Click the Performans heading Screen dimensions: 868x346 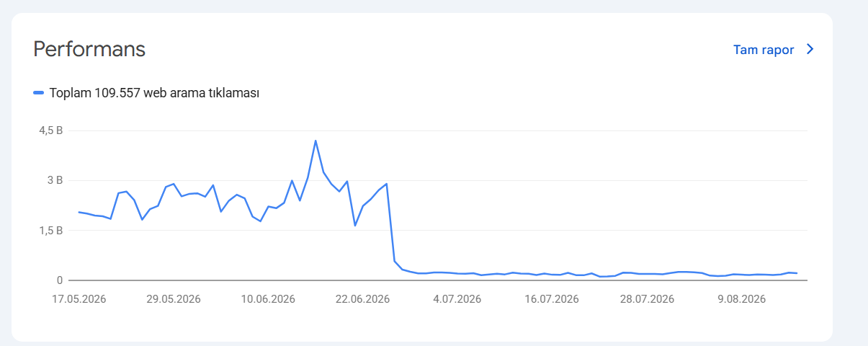(x=89, y=49)
